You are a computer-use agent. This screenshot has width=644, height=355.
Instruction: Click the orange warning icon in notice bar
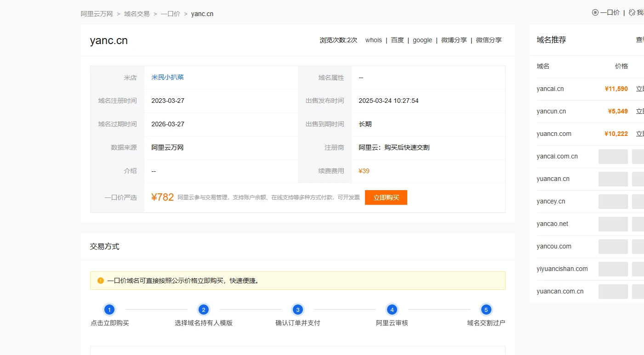[101, 281]
